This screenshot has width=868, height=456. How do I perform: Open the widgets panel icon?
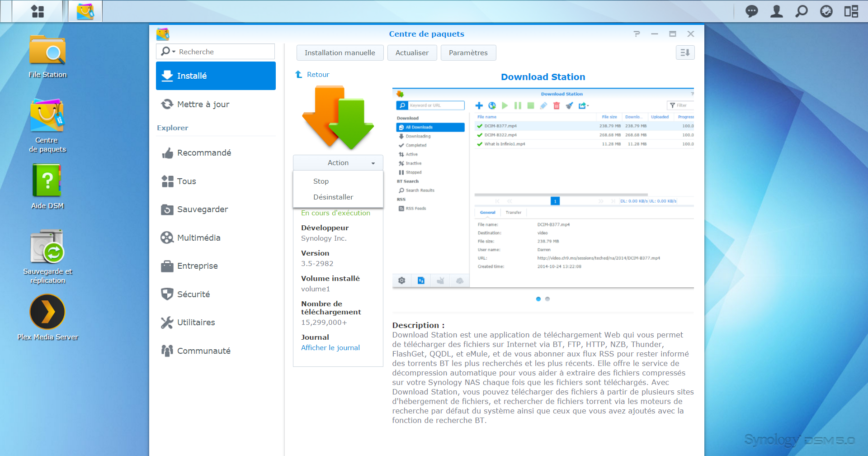point(851,11)
